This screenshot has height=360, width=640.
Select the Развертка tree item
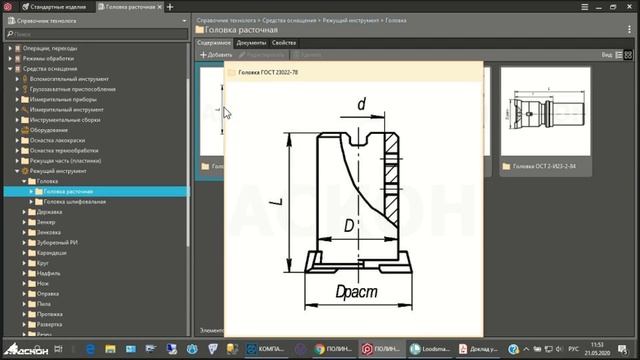pyautogui.click(x=49, y=324)
